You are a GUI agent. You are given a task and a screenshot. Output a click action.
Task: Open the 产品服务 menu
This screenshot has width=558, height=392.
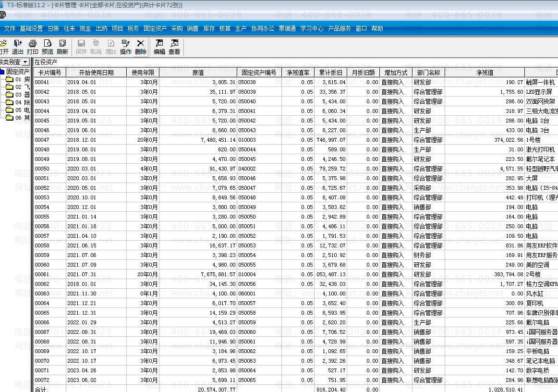coord(340,28)
